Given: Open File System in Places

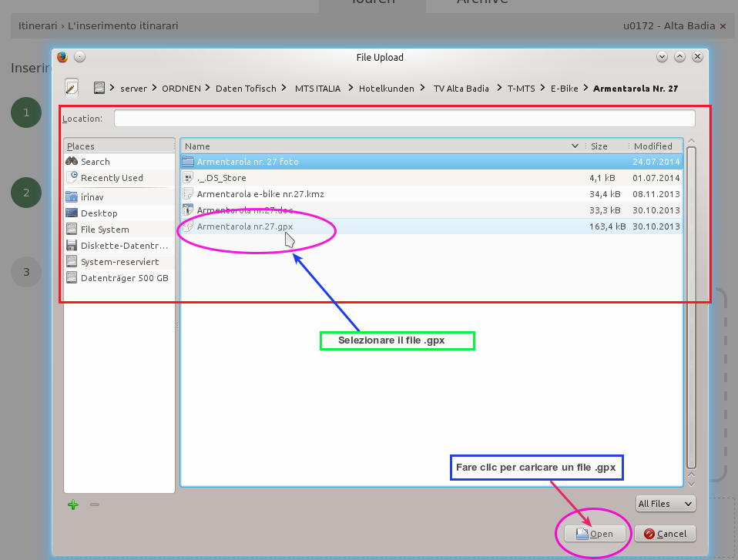Looking at the screenshot, I should click(104, 230).
